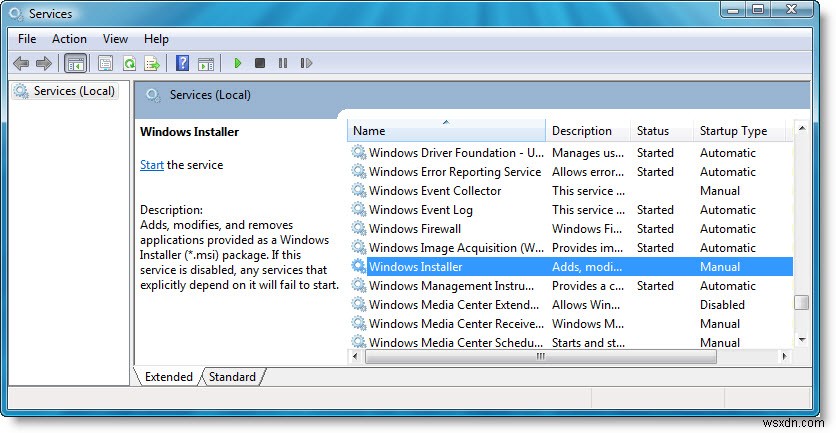836x433 pixels.
Task: Click the Restart Service toolbar icon
Action: coord(306,63)
